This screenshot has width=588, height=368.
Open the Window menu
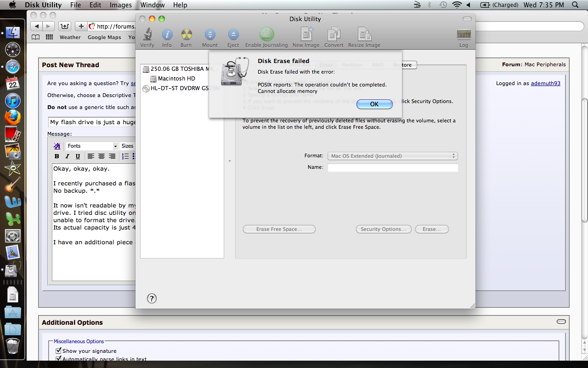click(x=153, y=5)
